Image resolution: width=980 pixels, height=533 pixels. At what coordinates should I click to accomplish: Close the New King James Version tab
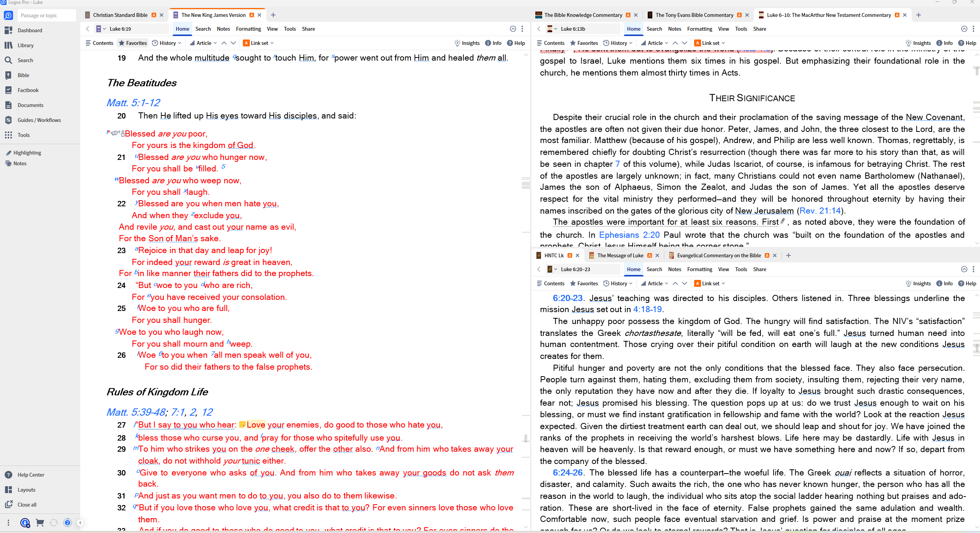(259, 15)
